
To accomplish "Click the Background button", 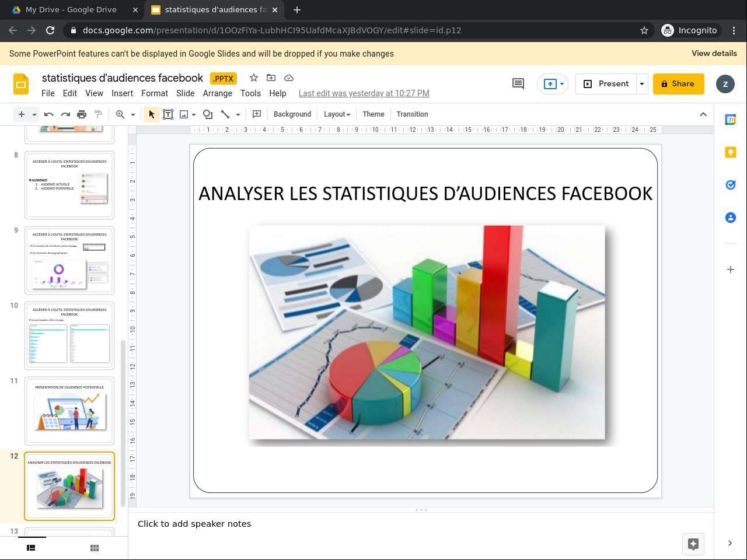I will 292,114.
